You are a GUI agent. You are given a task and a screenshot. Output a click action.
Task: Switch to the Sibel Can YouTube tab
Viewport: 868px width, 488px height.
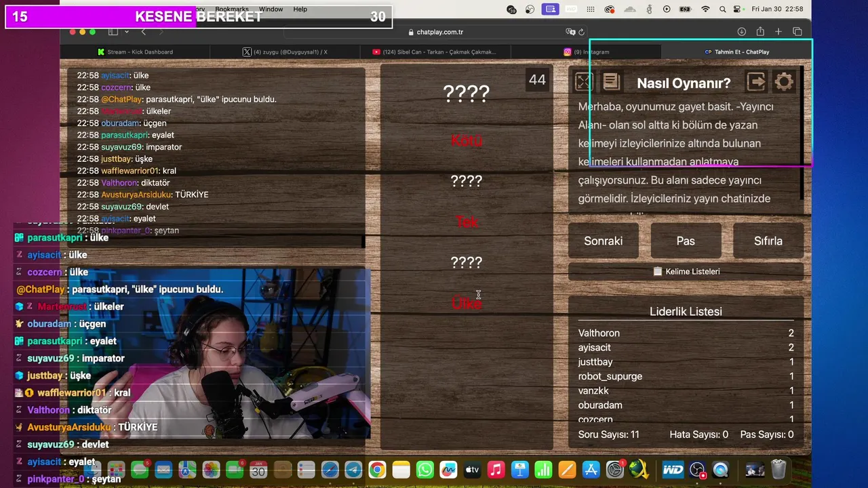[x=434, y=52]
